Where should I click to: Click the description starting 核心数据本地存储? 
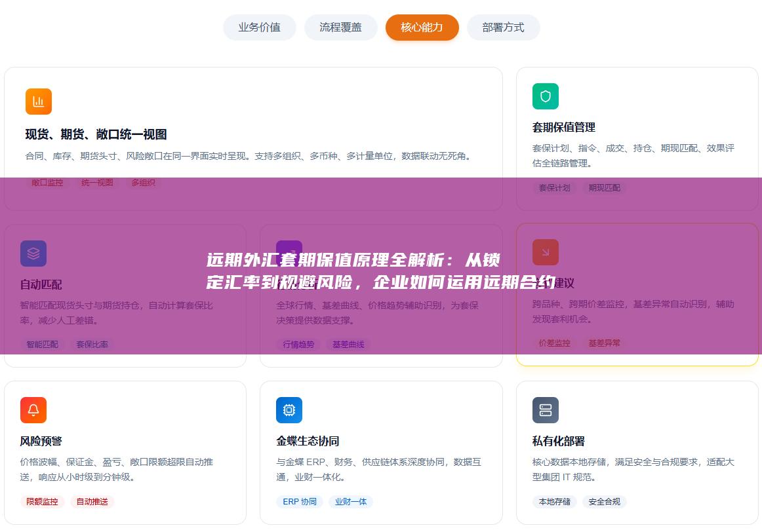(x=633, y=469)
